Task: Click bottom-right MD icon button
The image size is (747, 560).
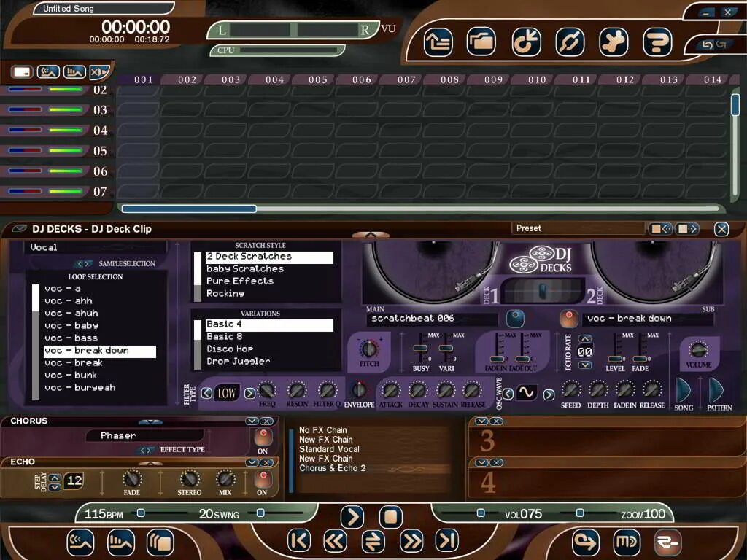Action: click(x=627, y=542)
